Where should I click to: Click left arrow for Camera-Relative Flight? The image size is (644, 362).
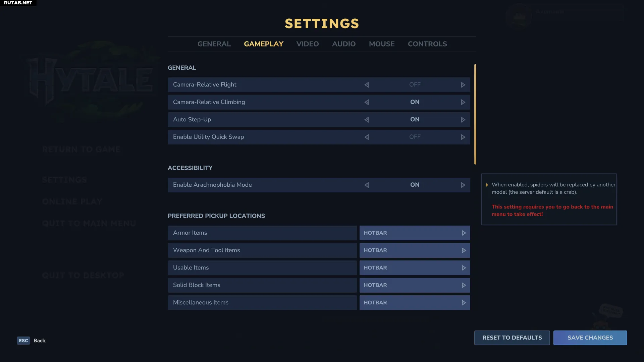click(367, 85)
